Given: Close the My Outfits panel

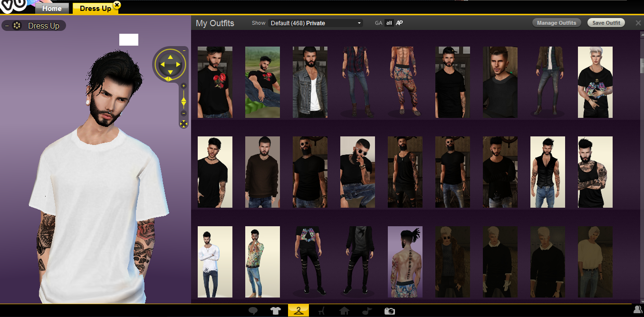Looking at the screenshot, I should [638, 23].
